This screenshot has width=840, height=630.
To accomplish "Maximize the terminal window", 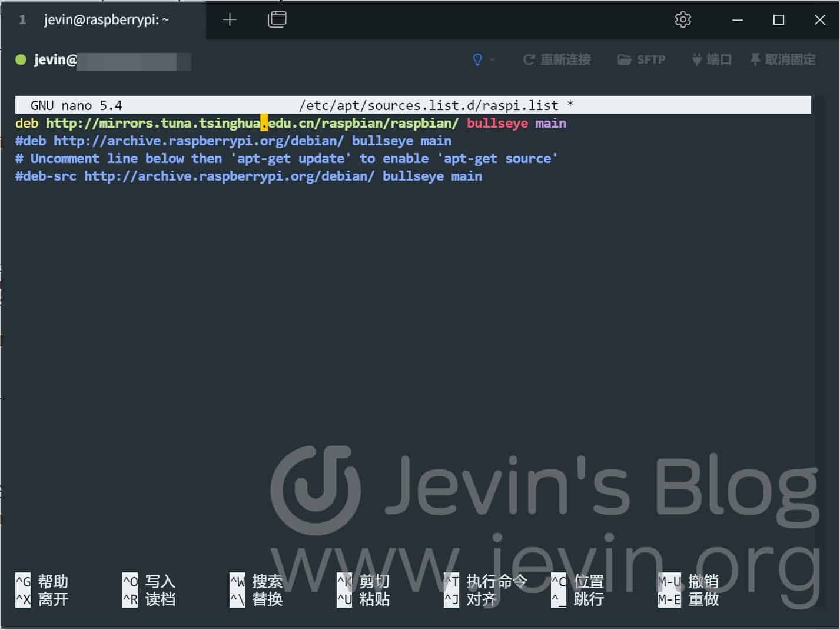I will (778, 20).
